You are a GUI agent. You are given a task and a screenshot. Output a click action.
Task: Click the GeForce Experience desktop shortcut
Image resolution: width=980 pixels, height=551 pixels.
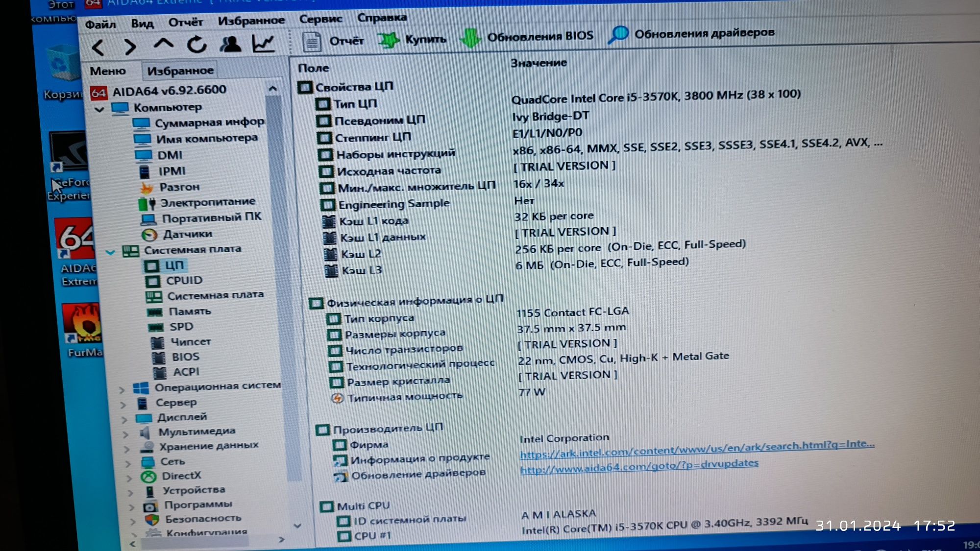pos(69,167)
